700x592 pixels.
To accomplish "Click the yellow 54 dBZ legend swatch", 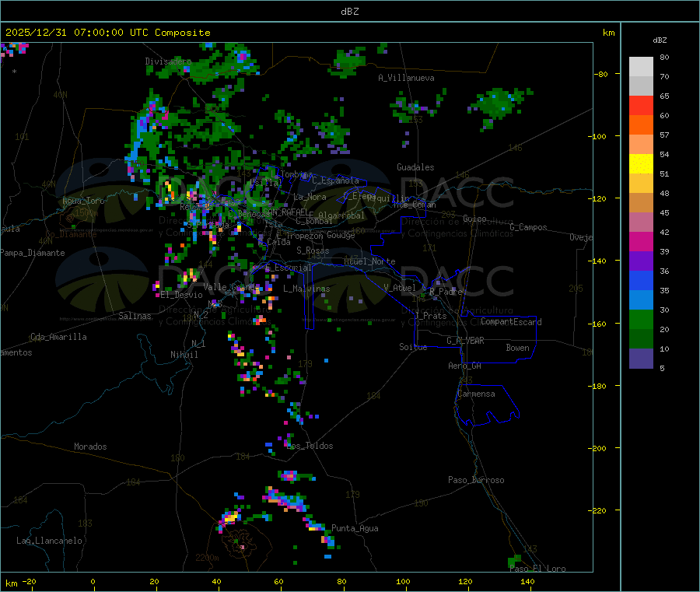I will coord(641,163).
